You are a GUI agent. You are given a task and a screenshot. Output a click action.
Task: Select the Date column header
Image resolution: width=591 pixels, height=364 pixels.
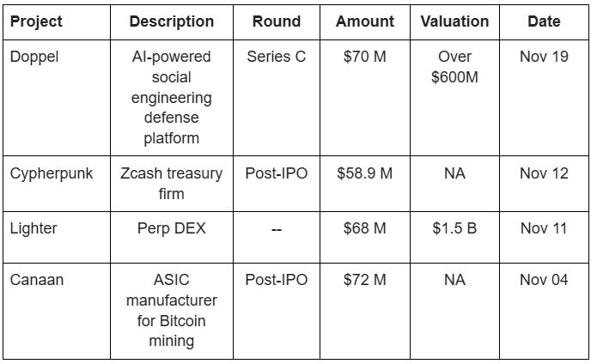point(544,21)
